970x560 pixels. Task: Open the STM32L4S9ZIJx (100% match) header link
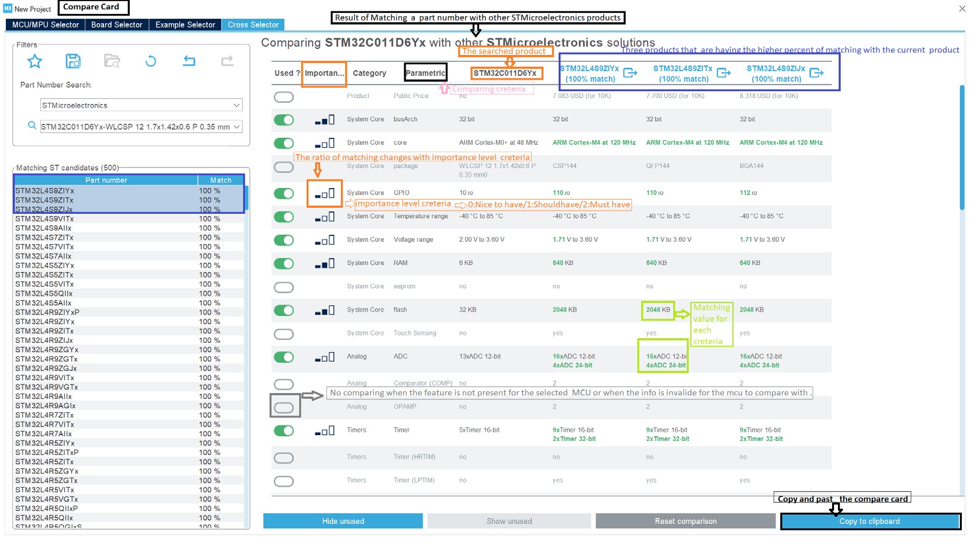pyautogui.click(x=776, y=74)
